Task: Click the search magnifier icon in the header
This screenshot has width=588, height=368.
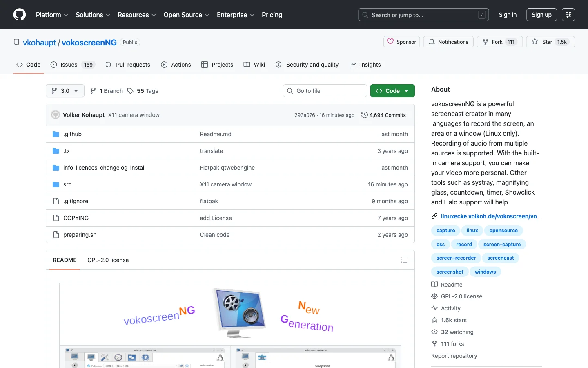Action: (365, 15)
